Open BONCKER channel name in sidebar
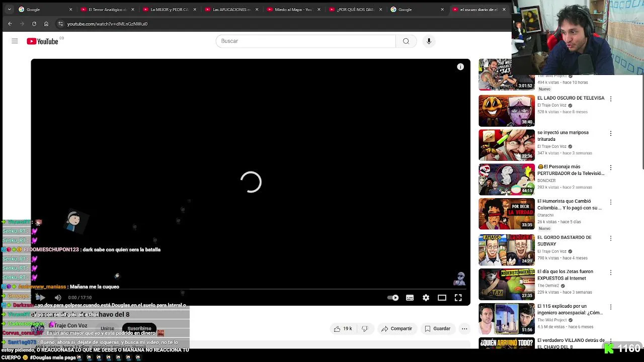644x362 pixels. click(x=546, y=180)
